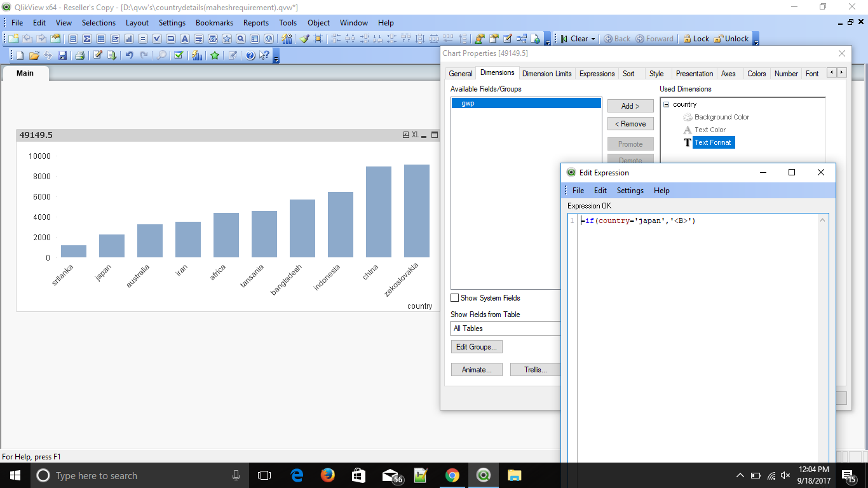Click the expression editor scroll-up arrow
The width and height of the screenshot is (868, 488).
823,220
